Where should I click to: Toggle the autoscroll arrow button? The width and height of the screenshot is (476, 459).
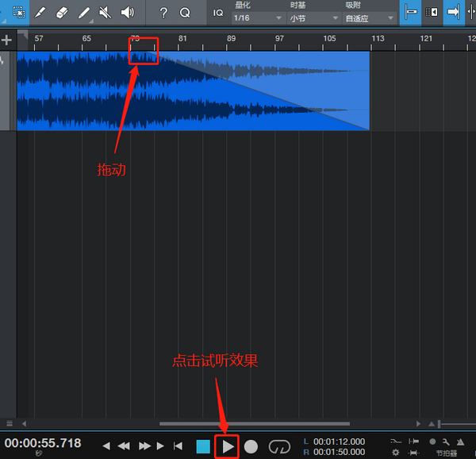(x=454, y=12)
